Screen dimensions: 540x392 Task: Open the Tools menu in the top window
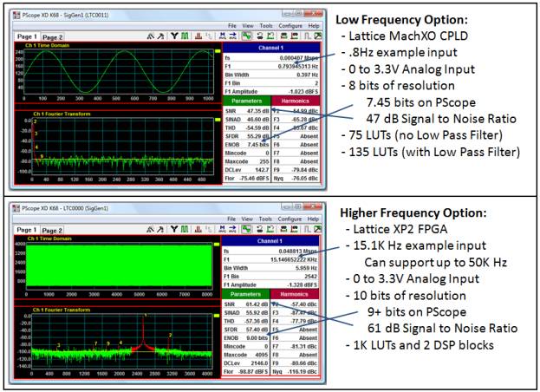point(266,26)
